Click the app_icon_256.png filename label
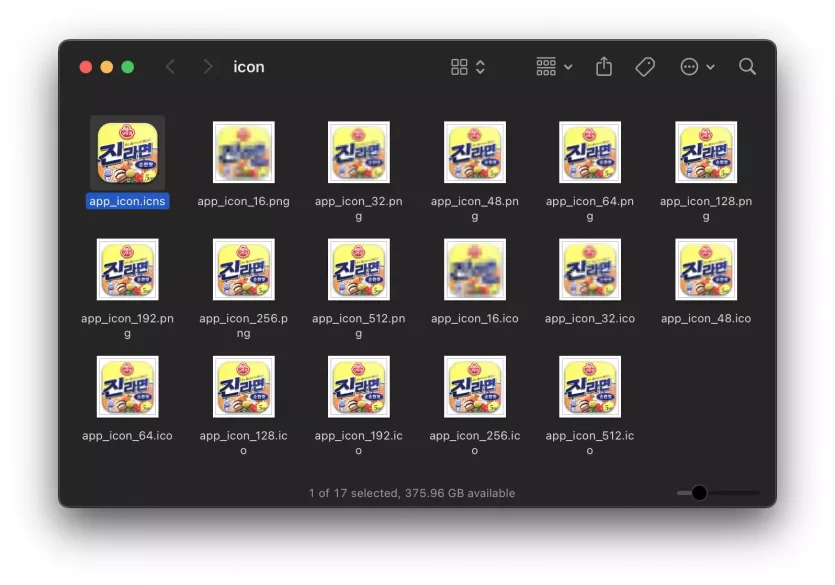This screenshot has height=585, width=835. (243, 326)
